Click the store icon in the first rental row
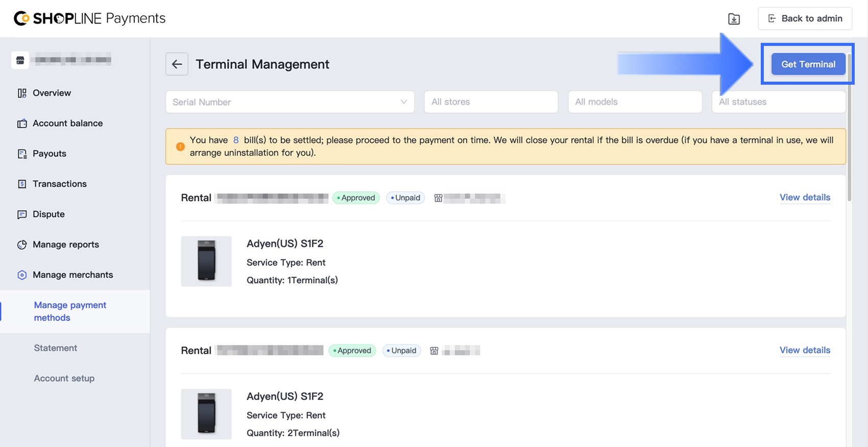The height and width of the screenshot is (447, 868). [438, 198]
